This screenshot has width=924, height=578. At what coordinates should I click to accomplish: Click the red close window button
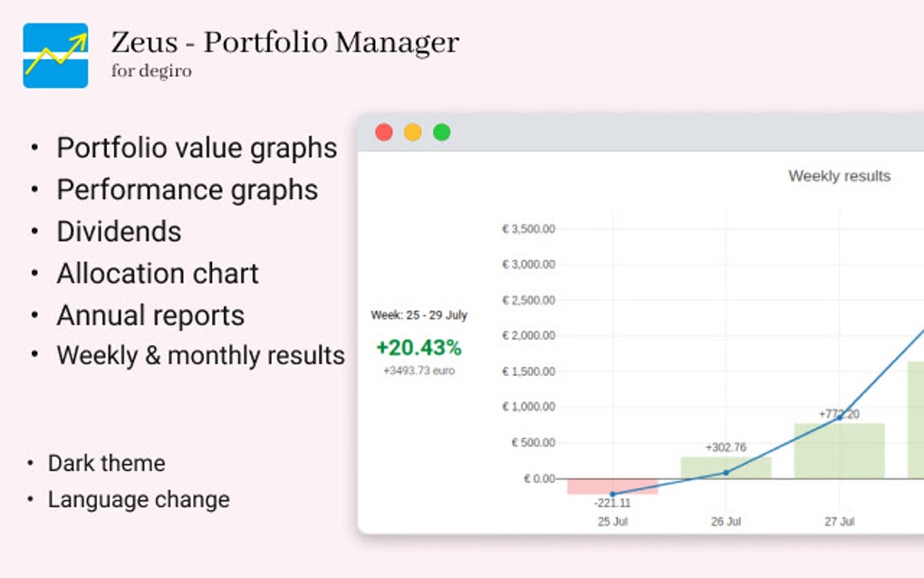(384, 132)
